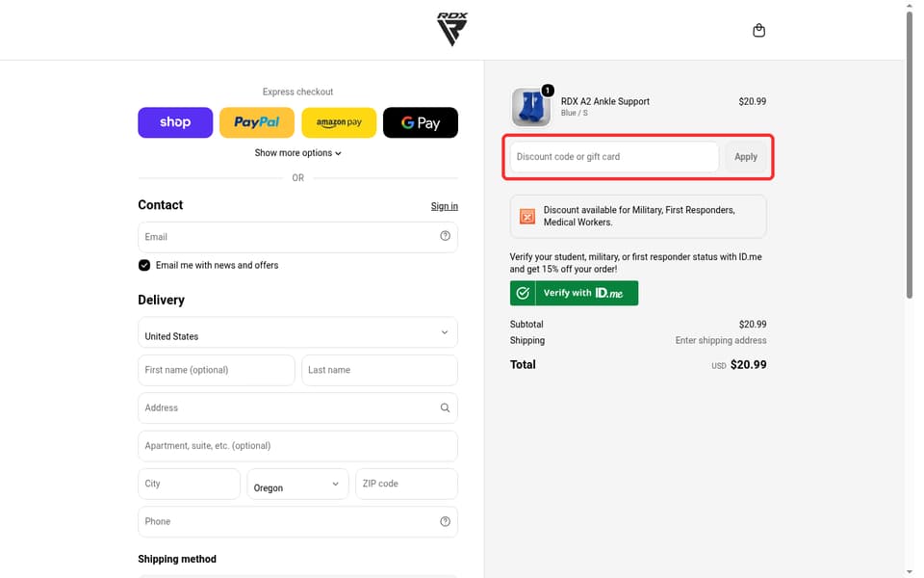This screenshot has width=924, height=578.
Task: Focus the First name (optional) field
Action: click(217, 370)
